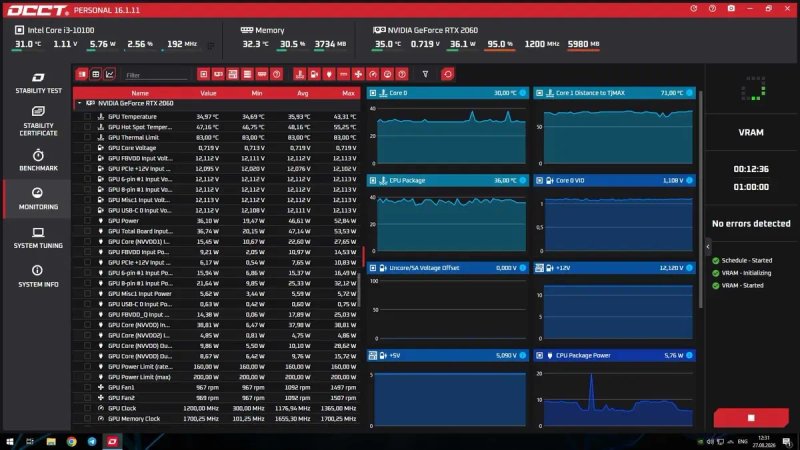The width and height of the screenshot is (800, 450).
Task: Click CPU frequency settings icon next to 192 MHz
Action: [211, 45]
